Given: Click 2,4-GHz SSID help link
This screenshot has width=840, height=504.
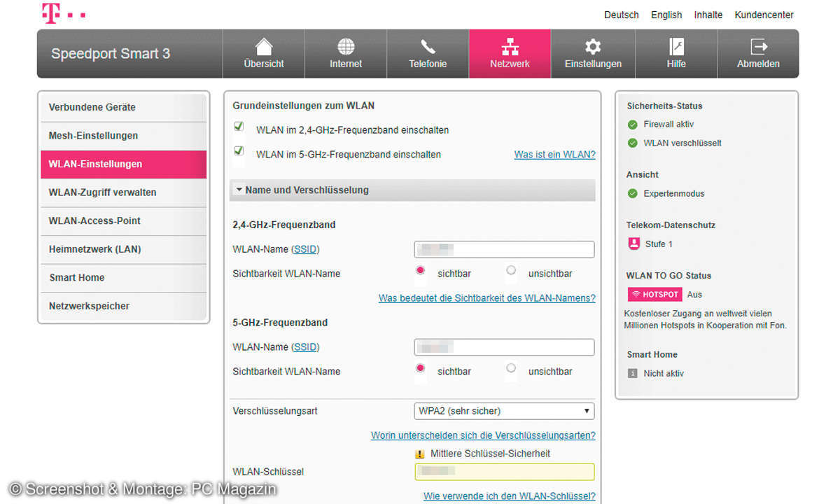Looking at the screenshot, I should (305, 249).
